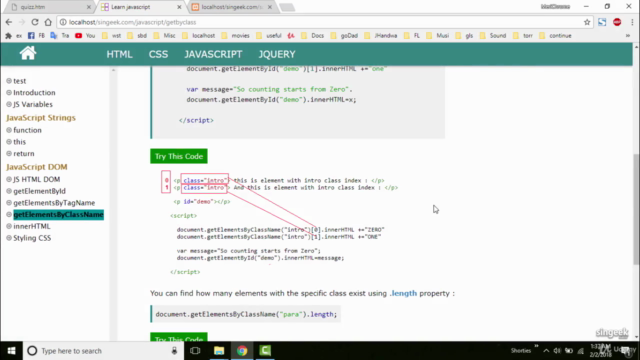Viewport: 640px width, 360px height.
Task: Open the return lesson
Action: click(24, 154)
